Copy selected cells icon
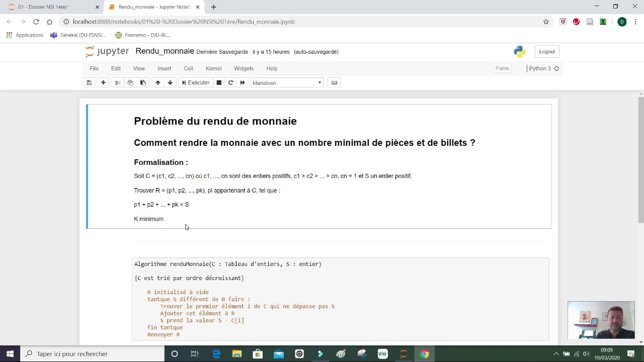The image size is (644, 362). point(130,82)
